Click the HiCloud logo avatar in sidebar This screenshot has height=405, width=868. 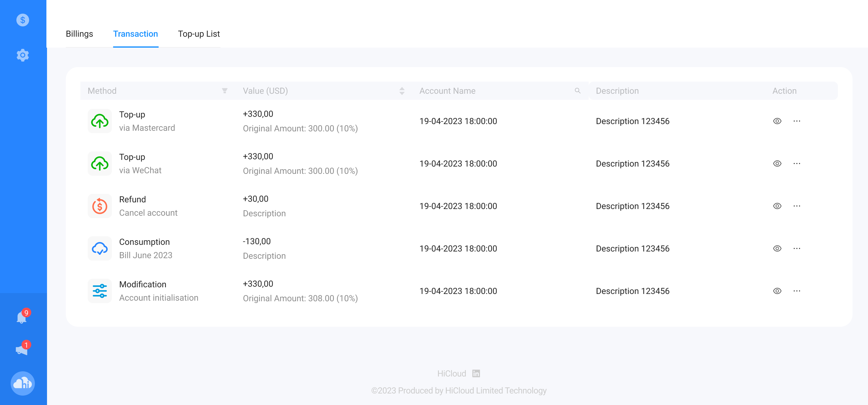22,383
